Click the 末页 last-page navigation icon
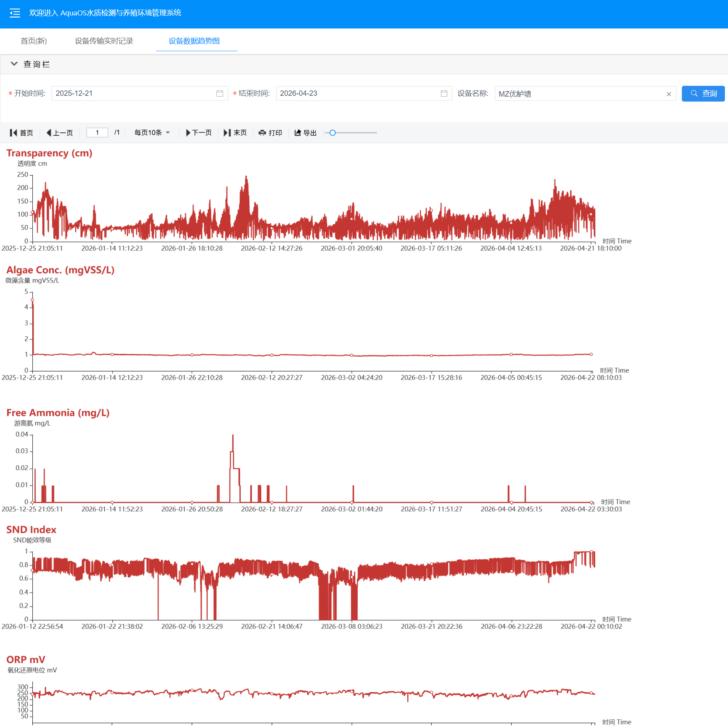The width and height of the screenshot is (728, 726). tap(227, 132)
